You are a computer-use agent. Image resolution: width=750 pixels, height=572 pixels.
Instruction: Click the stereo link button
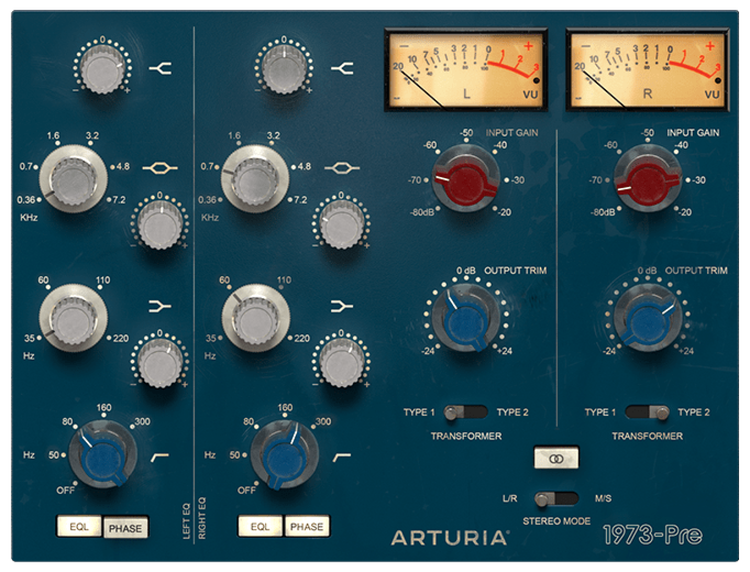point(557,459)
